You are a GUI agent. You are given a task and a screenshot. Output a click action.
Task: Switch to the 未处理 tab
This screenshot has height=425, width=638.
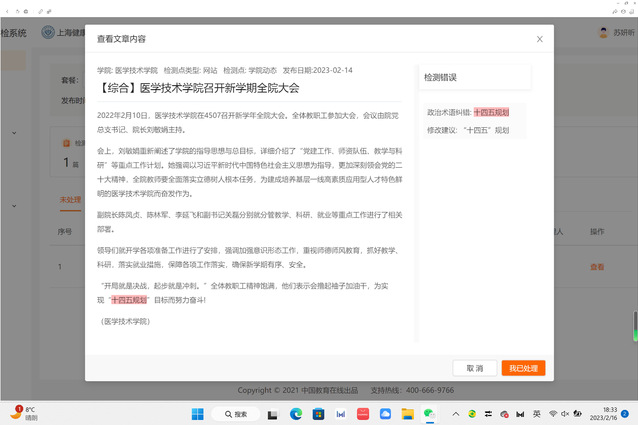69,200
